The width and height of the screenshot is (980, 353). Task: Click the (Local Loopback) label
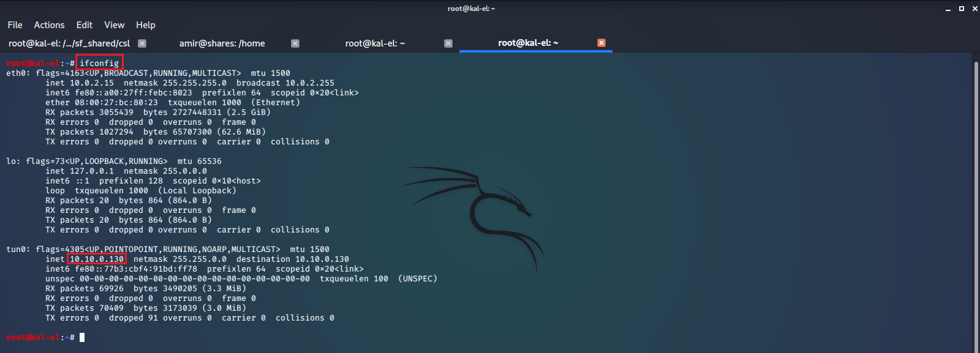197,190
